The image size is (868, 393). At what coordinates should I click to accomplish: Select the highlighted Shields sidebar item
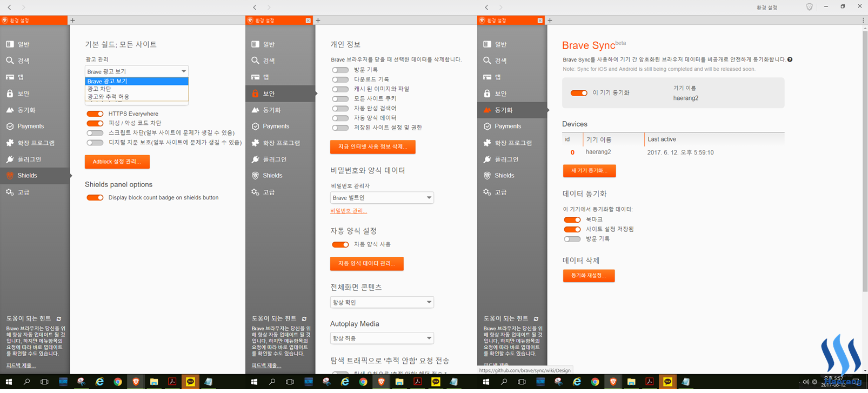pyautogui.click(x=35, y=175)
